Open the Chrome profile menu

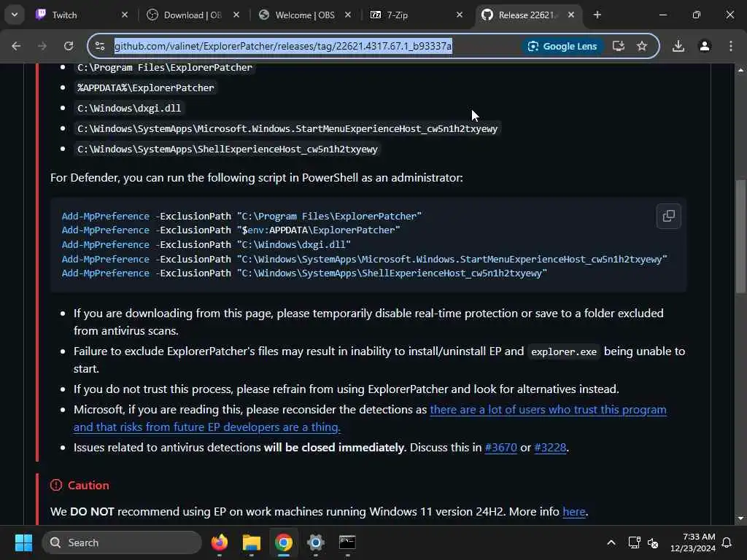(x=705, y=46)
